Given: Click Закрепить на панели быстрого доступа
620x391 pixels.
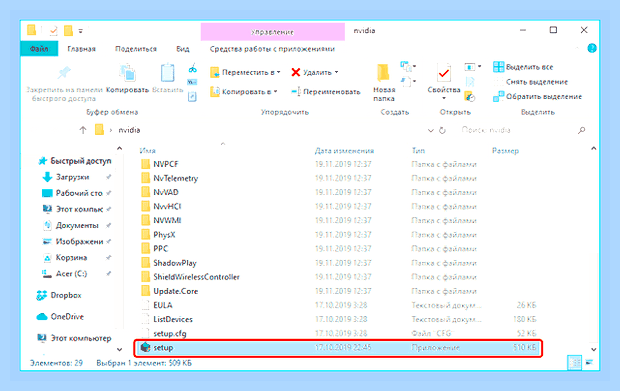Looking at the screenshot, I should click(x=64, y=83).
